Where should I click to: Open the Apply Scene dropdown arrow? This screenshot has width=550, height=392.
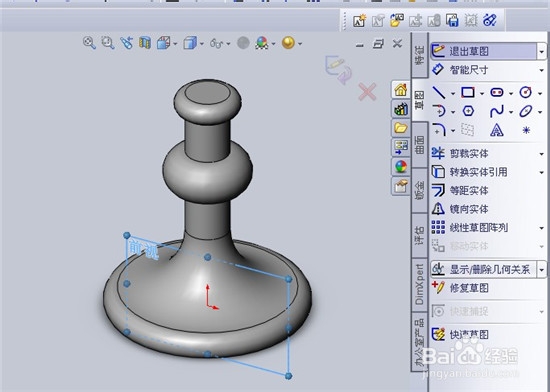[x=273, y=44]
